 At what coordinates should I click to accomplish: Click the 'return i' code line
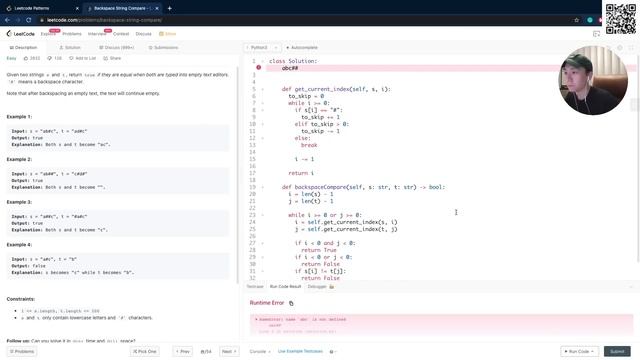[x=301, y=173]
